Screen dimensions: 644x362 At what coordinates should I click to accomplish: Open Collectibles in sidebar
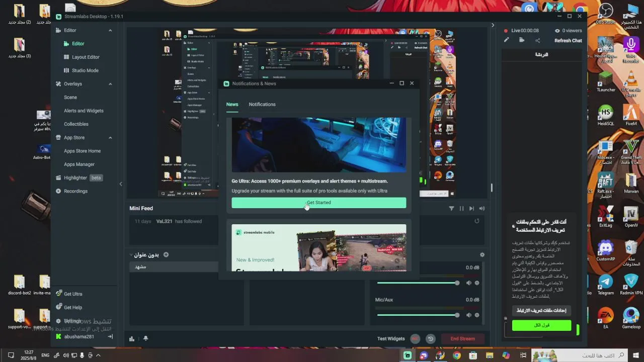point(76,124)
